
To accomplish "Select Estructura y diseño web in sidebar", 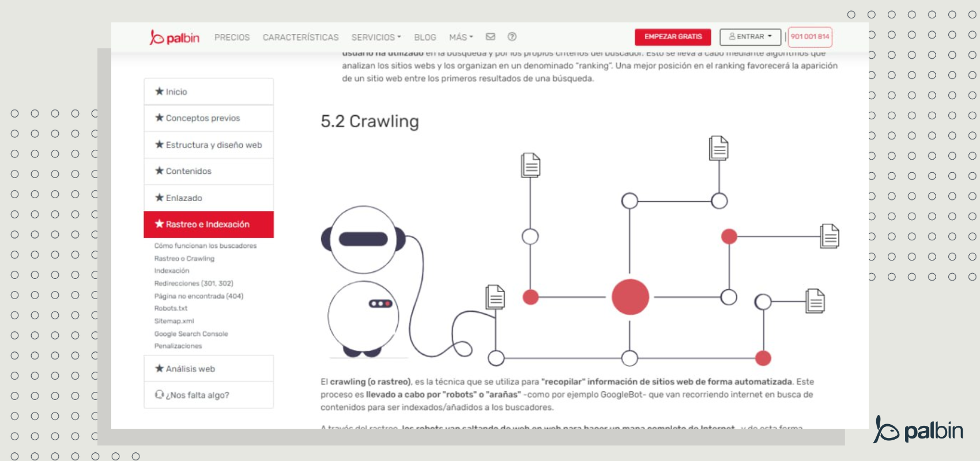I will click(x=213, y=145).
